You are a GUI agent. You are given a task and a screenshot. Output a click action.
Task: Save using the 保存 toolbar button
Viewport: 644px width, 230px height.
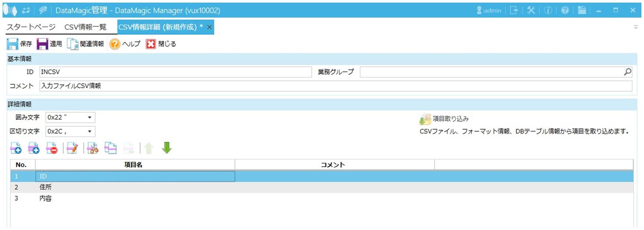pyautogui.click(x=19, y=44)
